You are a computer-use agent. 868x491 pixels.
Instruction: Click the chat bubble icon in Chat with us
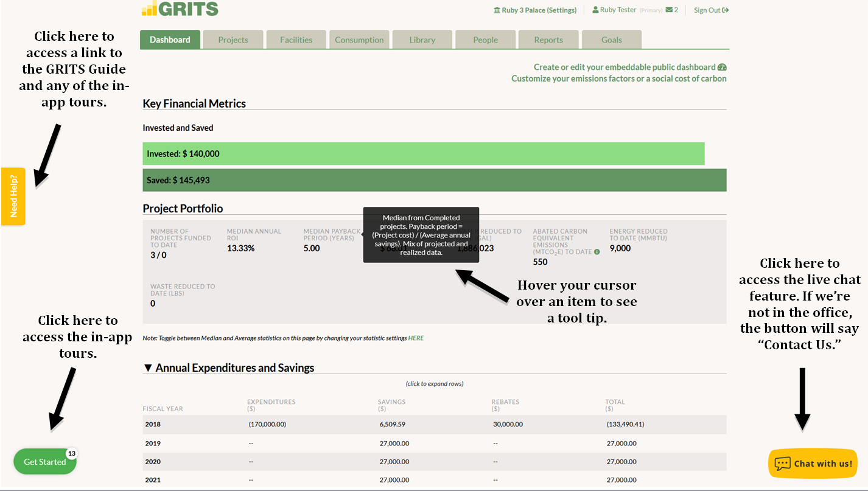782,464
